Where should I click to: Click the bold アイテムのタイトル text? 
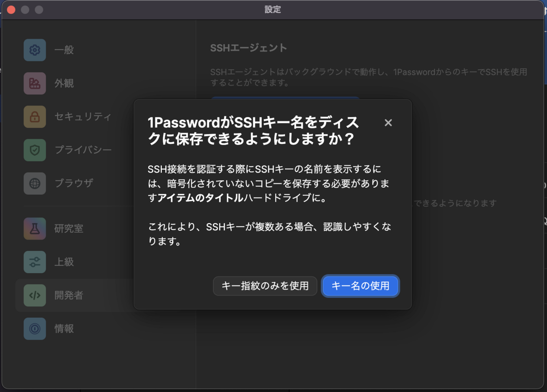(x=200, y=198)
